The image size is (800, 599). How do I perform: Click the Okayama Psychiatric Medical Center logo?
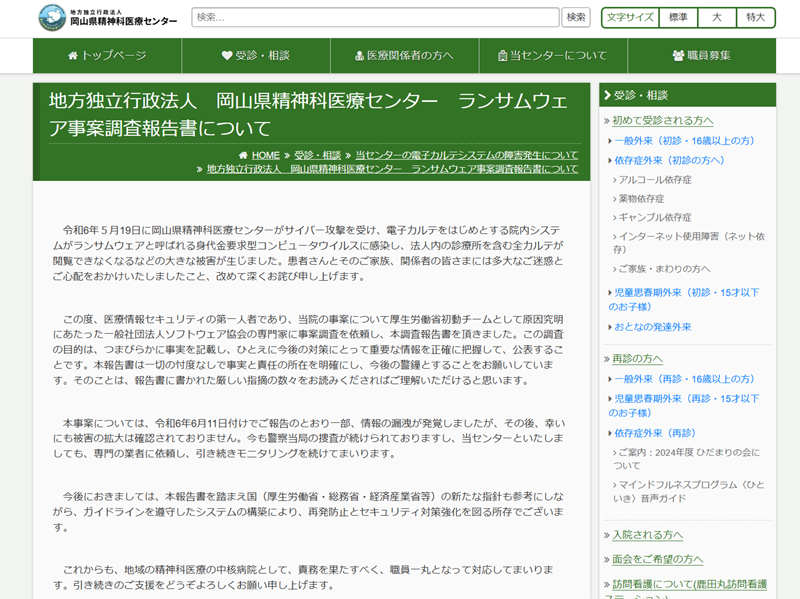pyautogui.click(x=108, y=17)
